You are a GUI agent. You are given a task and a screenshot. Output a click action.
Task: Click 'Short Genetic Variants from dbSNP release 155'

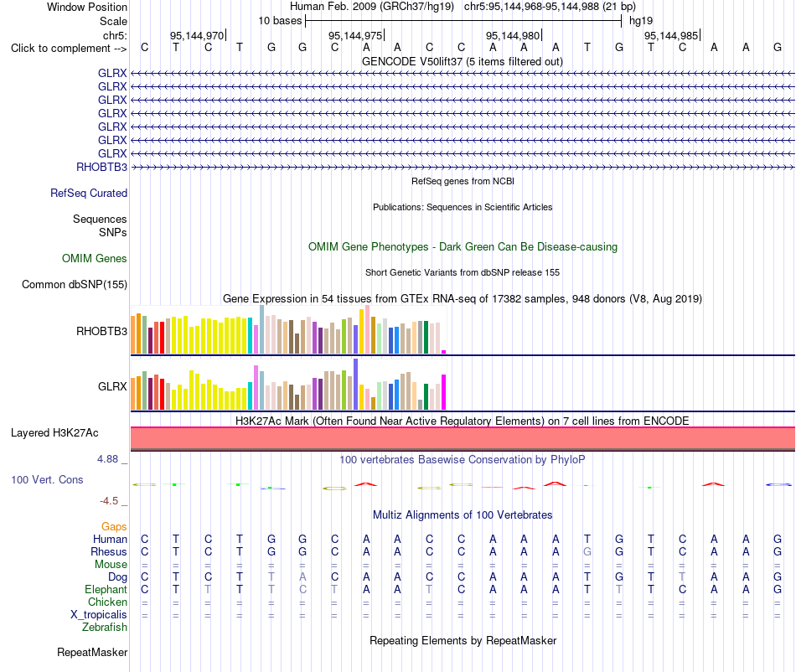463,272
